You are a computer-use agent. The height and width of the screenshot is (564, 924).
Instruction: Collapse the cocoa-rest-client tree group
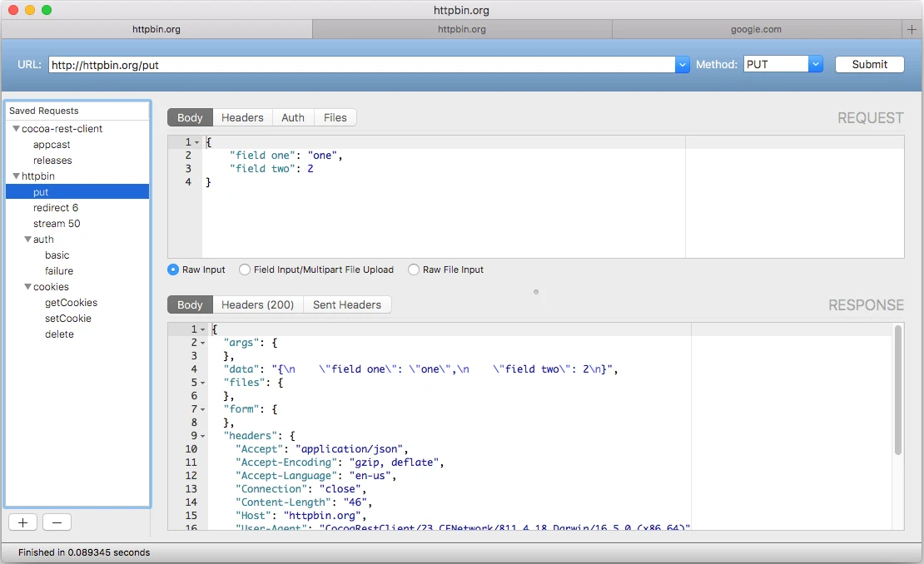pos(16,128)
